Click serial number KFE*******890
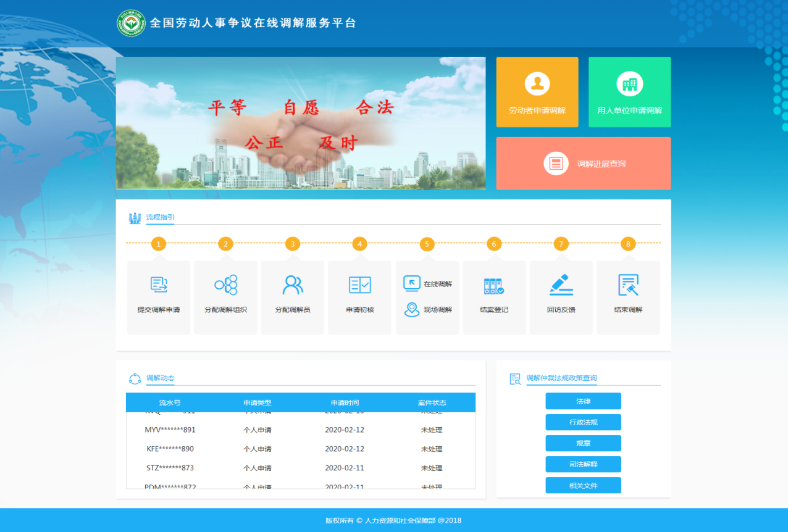Screen dimensions: 788x532 tap(170, 449)
